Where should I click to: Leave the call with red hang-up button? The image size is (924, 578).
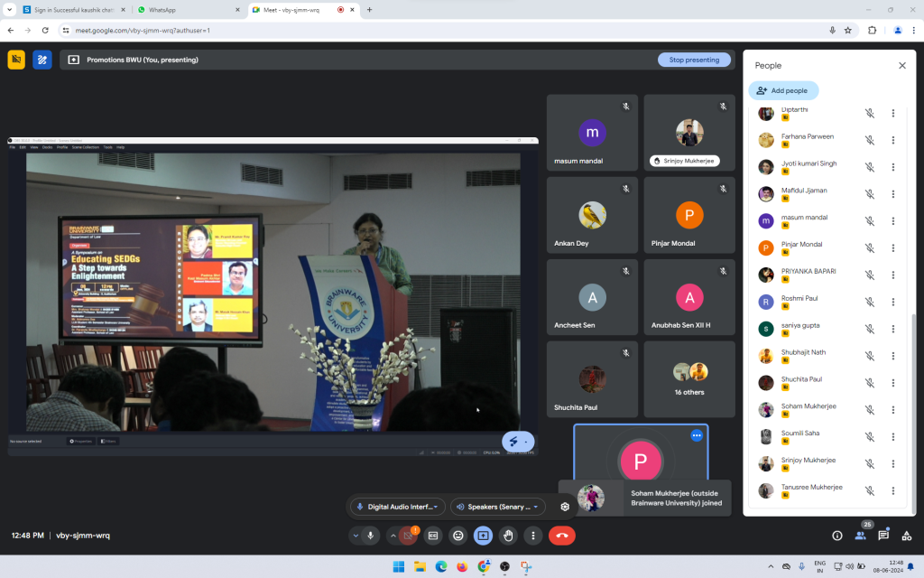tap(561, 536)
